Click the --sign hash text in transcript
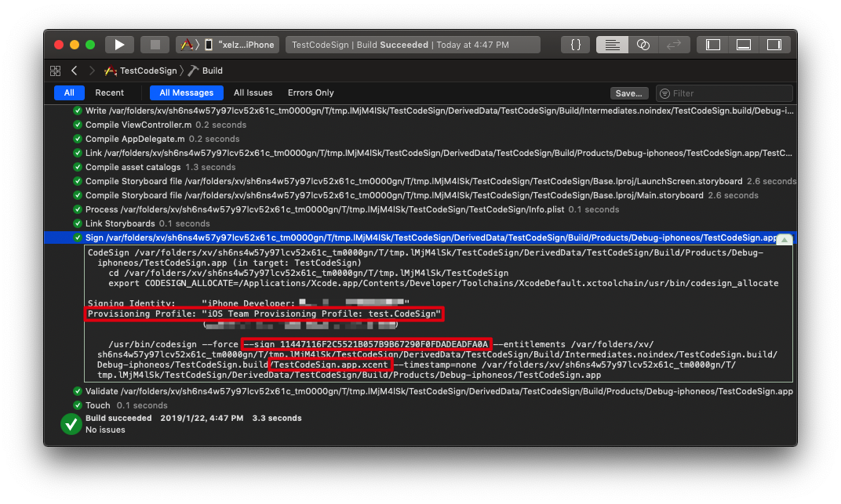Viewport: 841px width, 504px height. point(366,344)
